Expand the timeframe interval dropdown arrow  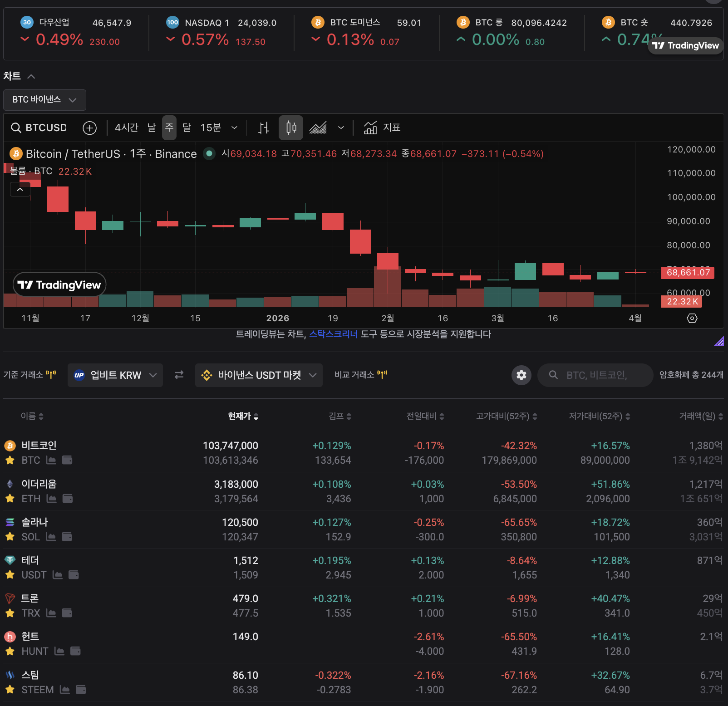point(234,128)
